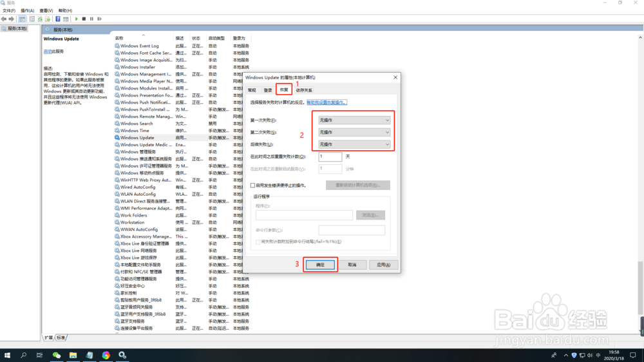Go back with toolbar back arrow
The width and height of the screenshot is (644, 362).
[x=4, y=19]
